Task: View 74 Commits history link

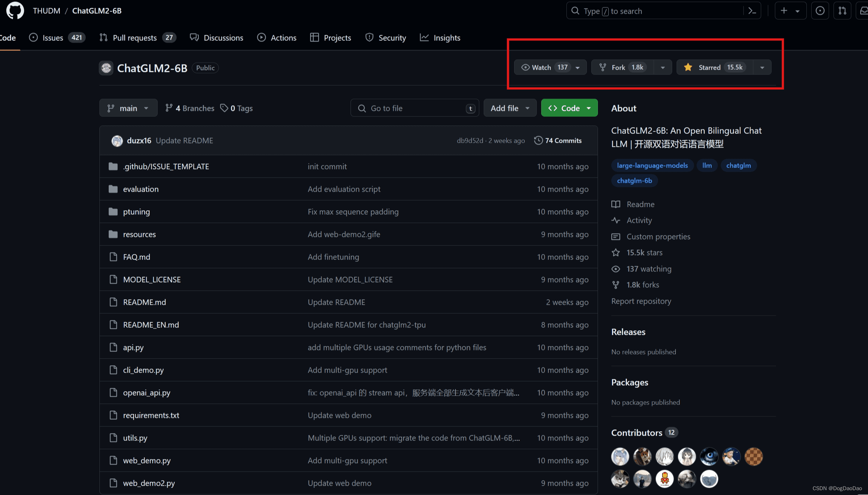Action: click(x=558, y=141)
